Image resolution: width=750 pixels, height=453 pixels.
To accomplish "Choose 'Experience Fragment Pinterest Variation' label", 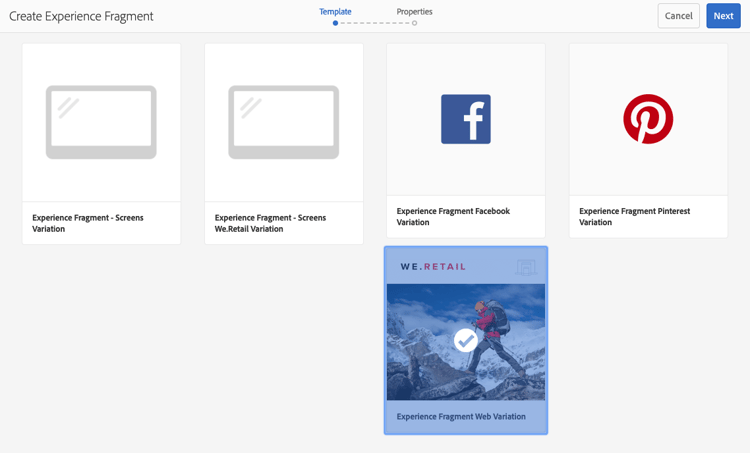I will click(x=634, y=216).
